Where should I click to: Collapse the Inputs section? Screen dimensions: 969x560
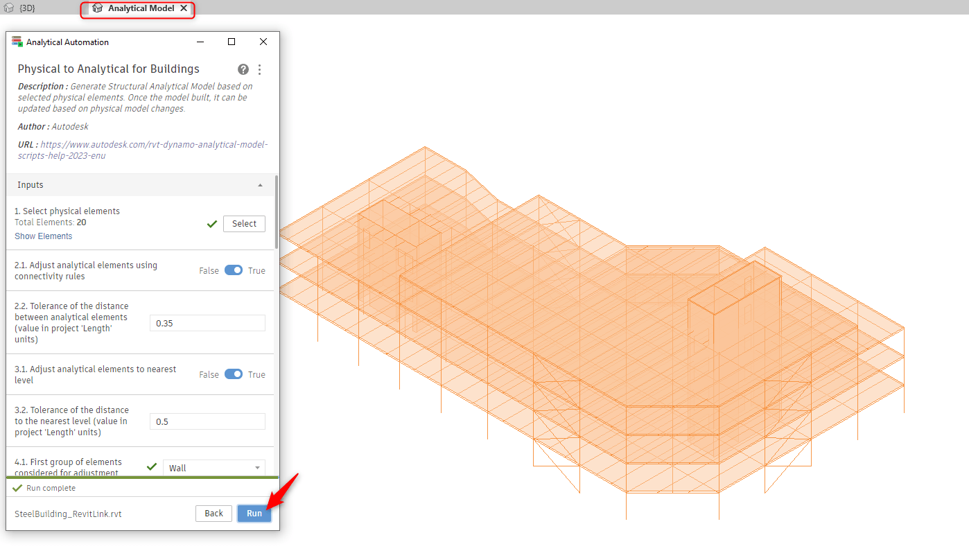click(260, 185)
